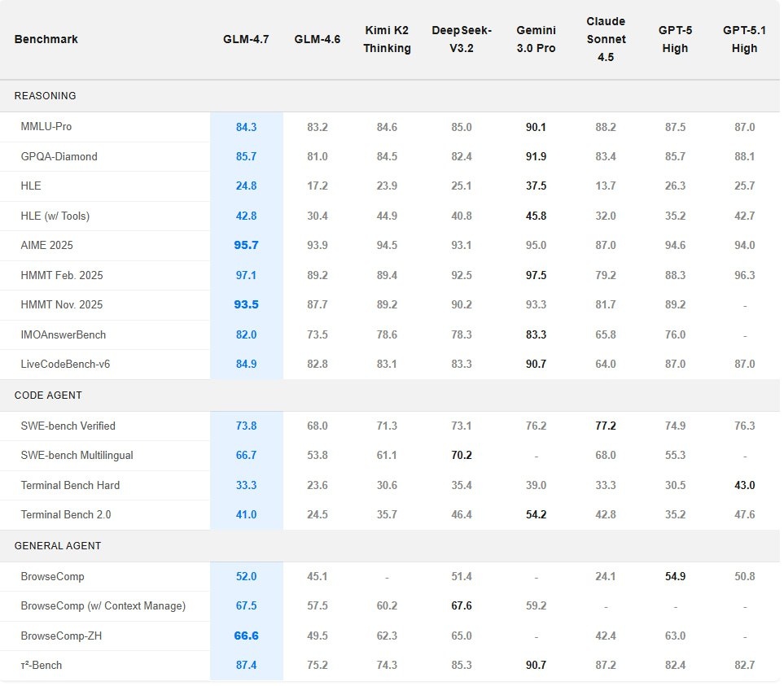The image size is (784, 686).
Task: Select DeepSeek-V3.2 SWE-bench Multilingual score 70.2
Action: tap(462, 455)
